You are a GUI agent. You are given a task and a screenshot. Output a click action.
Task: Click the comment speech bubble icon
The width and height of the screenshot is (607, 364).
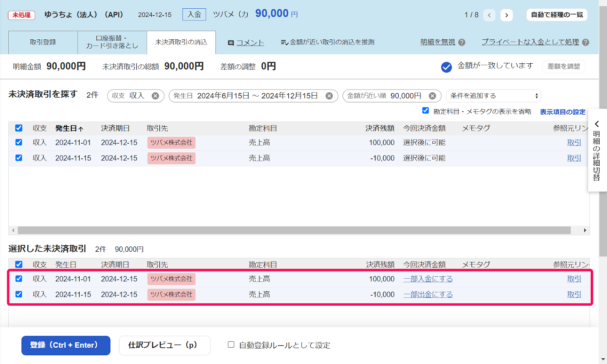[231, 43]
